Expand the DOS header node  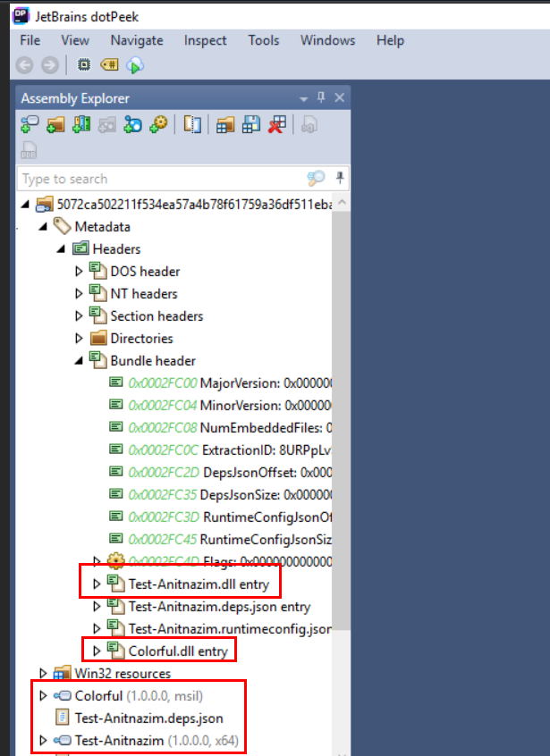click(79, 272)
